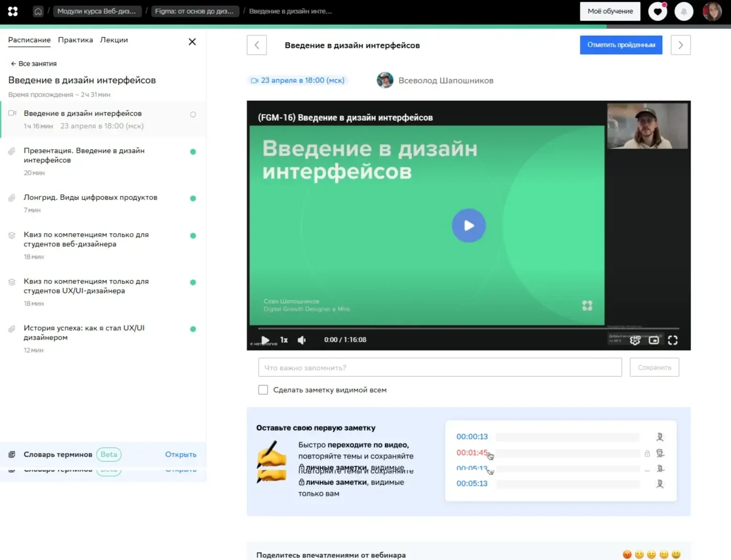The height and width of the screenshot is (560, 731).
Task: Select webinar 'Введение в дизайн интерфейсов' lesson item
Action: [x=103, y=120]
